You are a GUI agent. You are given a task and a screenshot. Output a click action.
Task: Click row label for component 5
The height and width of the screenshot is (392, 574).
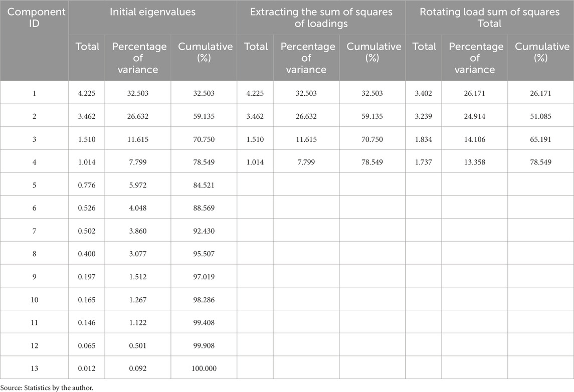34,185
